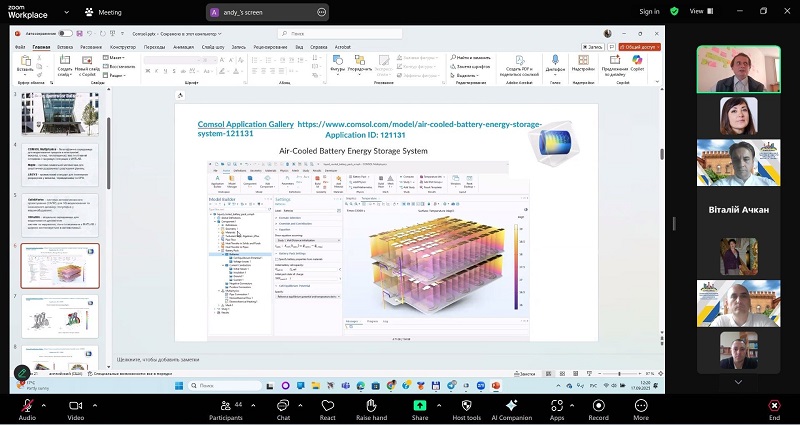
Task: Open andy_'s screen share options ellipsis
Action: (x=321, y=12)
